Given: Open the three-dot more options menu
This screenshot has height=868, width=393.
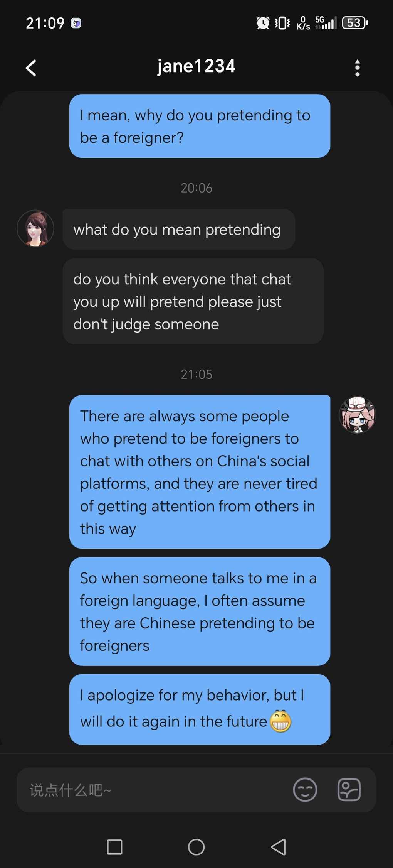Looking at the screenshot, I should click(x=358, y=68).
